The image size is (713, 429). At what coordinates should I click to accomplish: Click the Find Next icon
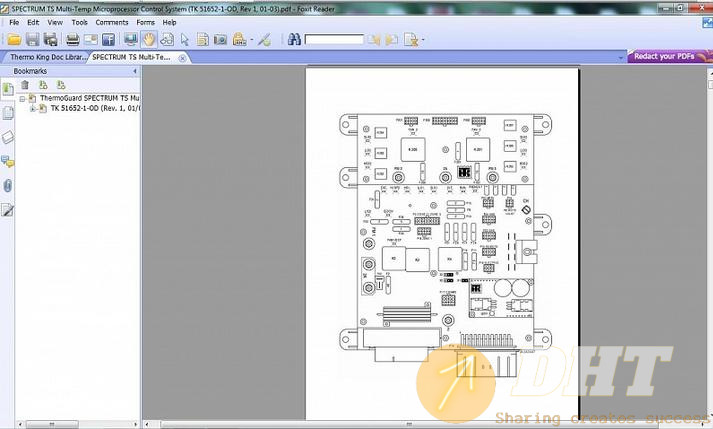(x=392, y=40)
